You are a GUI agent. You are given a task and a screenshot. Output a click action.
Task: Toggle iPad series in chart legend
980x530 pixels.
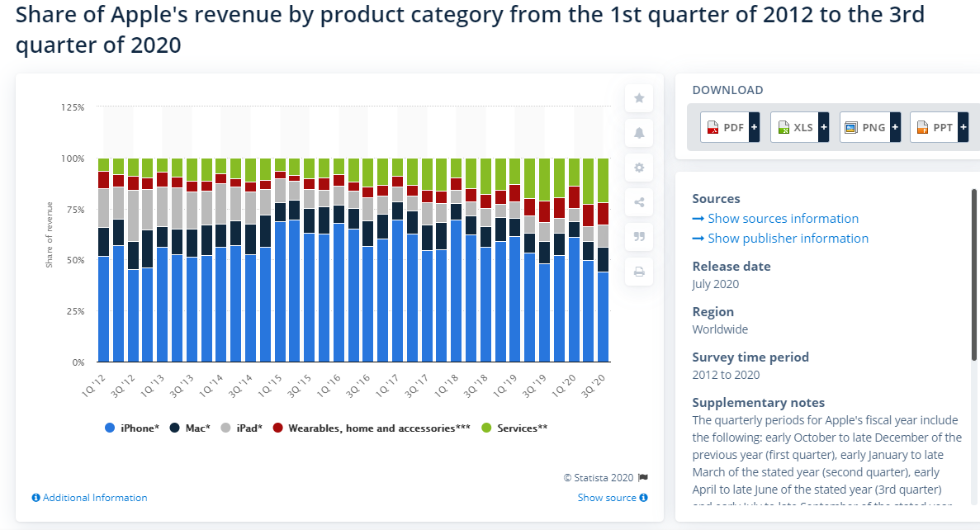coord(241,428)
